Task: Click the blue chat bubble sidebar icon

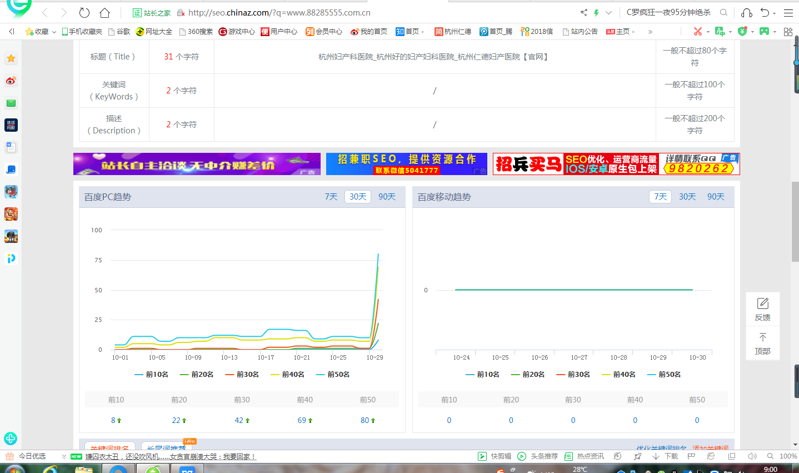Action: (11, 169)
